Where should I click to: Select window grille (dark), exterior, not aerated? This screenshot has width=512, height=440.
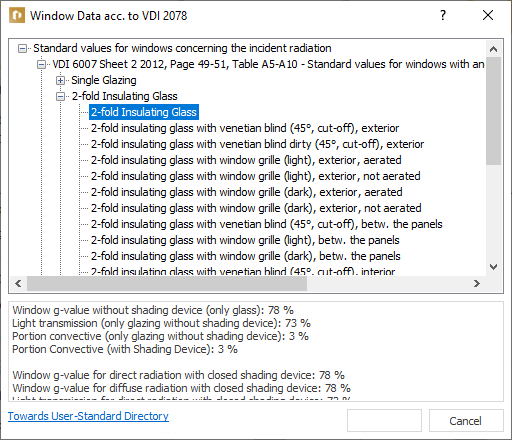coord(256,208)
